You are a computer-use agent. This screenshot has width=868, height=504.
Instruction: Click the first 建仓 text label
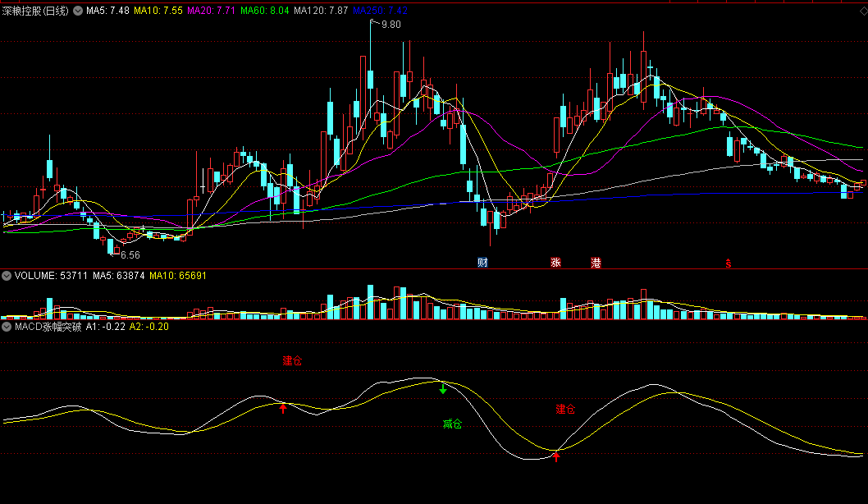[x=292, y=360]
